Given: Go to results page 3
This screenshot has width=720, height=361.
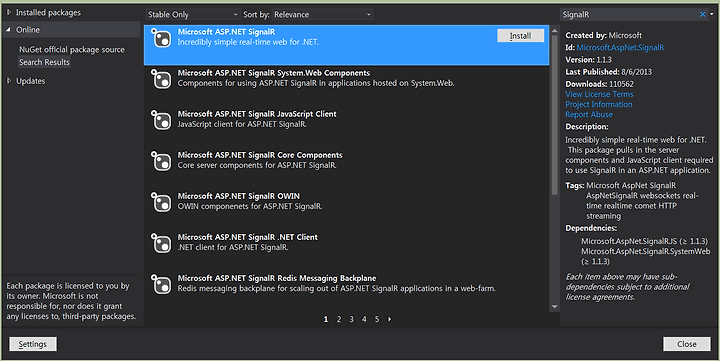Looking at the screenshot, I should pyautogui.click(x=352, y=319).
